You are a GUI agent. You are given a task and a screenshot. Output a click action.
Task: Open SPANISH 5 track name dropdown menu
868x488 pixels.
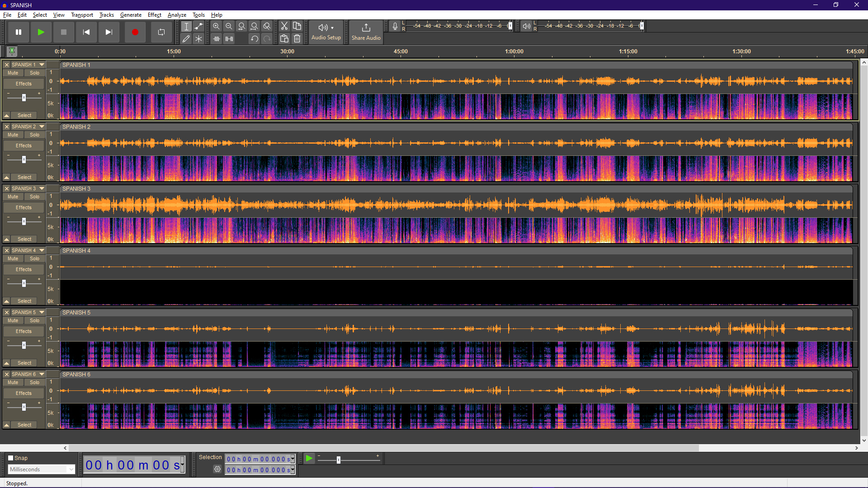coord(28,312)
